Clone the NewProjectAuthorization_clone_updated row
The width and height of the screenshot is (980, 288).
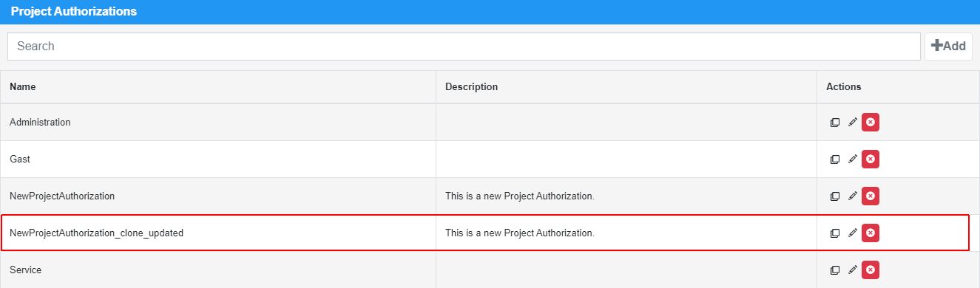point(835,233)
